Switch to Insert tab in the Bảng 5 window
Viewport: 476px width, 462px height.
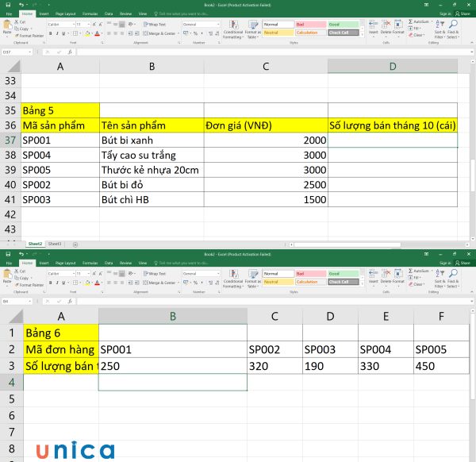click(44, 14)
